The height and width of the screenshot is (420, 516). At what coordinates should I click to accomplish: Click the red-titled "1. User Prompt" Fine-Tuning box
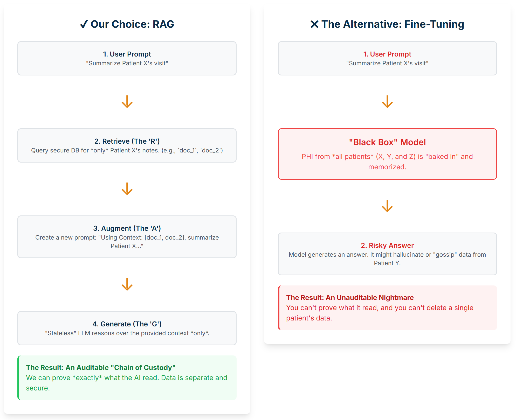[x=387, y=58]
